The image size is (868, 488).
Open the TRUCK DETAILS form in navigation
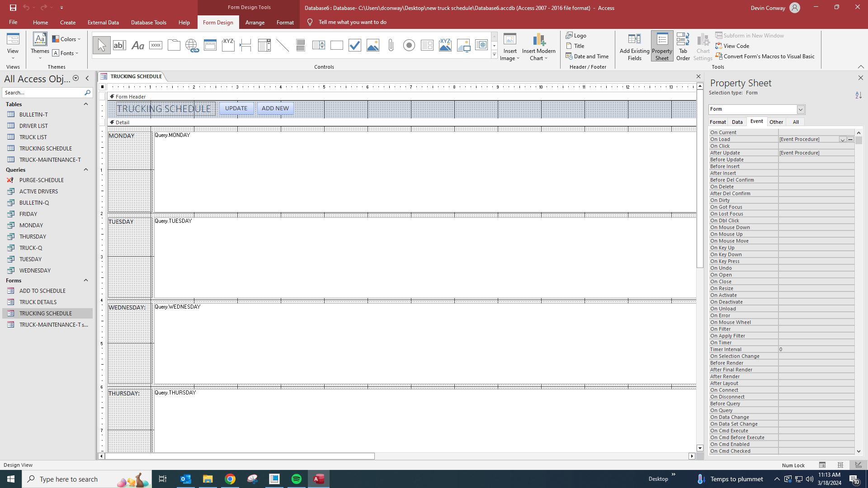38,302
